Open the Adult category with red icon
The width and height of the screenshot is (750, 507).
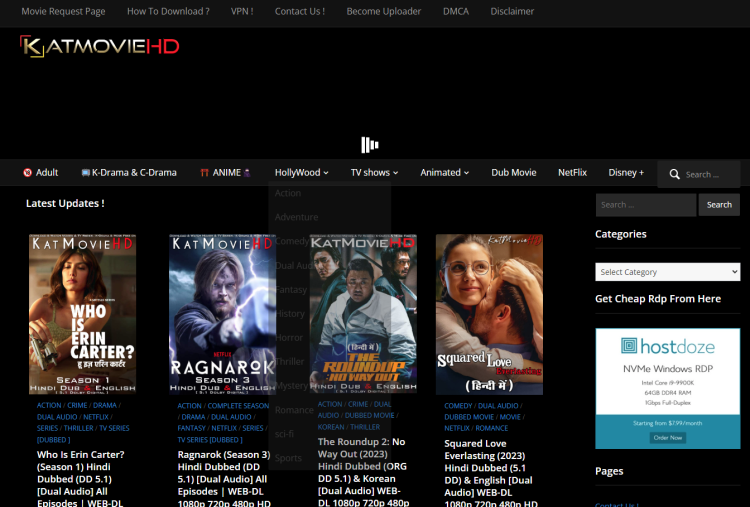point(41,172)
